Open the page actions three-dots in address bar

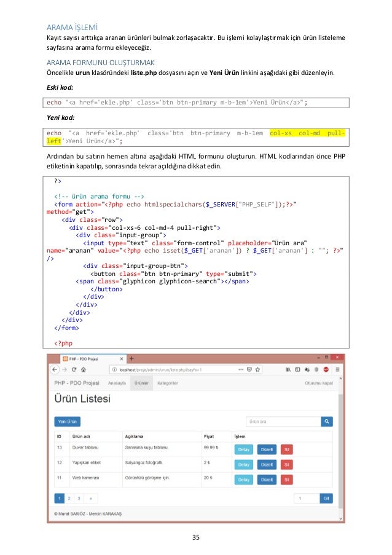(x=241, y=369)
